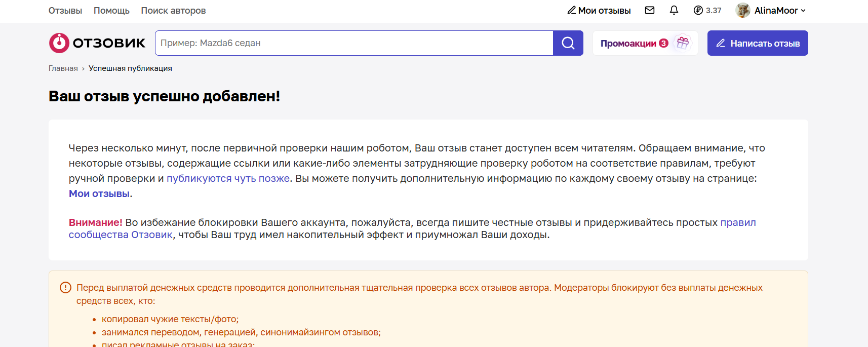Click the 'публикуются чуть позже' link
This screenshot has width=868, height=347.
coord(228,178)
